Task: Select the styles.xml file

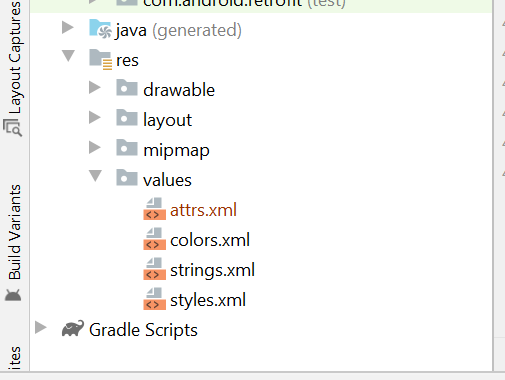Action: 208,300
